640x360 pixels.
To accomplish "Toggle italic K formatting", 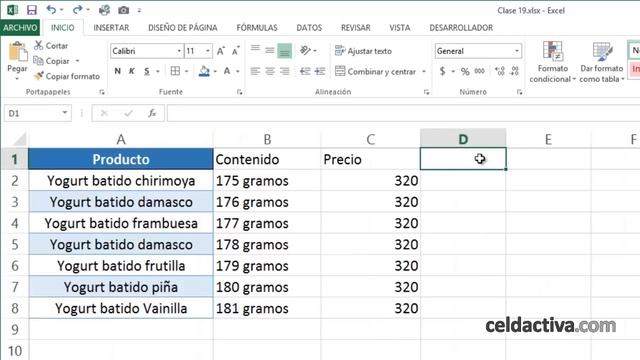I will (x=132, y=71).
